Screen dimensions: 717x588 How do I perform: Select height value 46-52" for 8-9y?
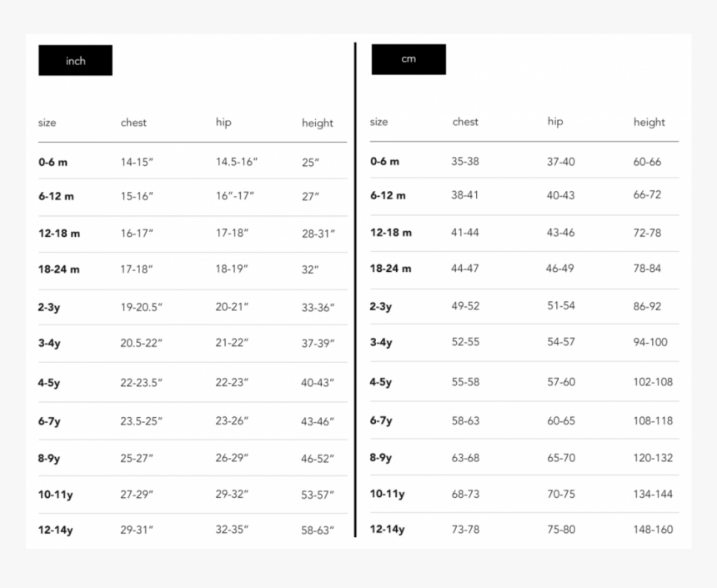tap(318, 459)
